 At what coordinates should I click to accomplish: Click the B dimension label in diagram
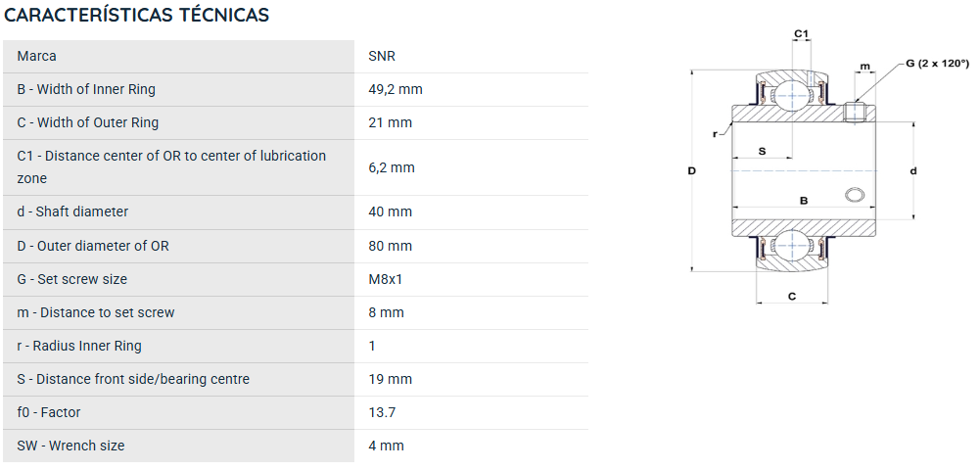(804, 201)
